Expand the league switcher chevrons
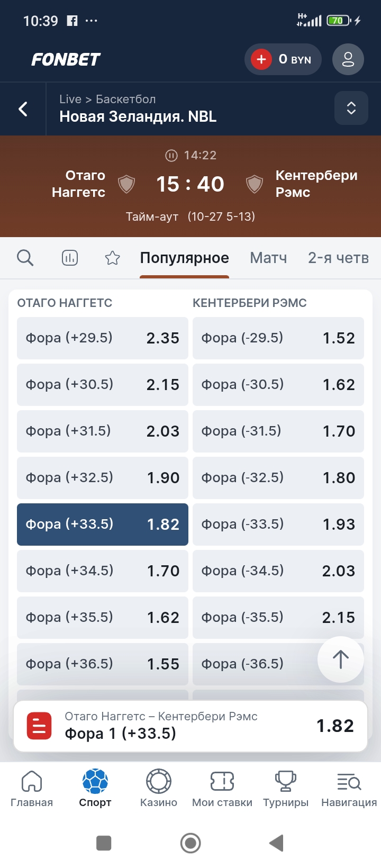Screen dimensions: 381x868 click(x=351, y=108)
